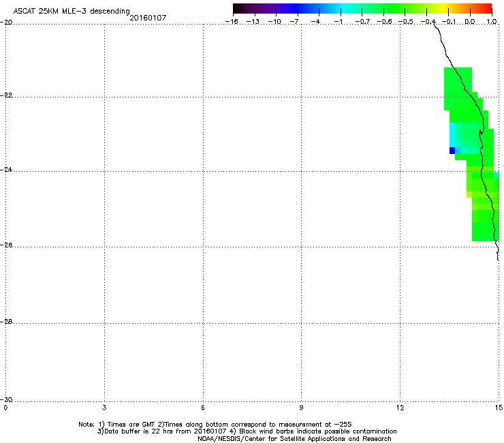Click the NOAA/NESDIS credit line
504x443 pixels.
coord(294,439)
